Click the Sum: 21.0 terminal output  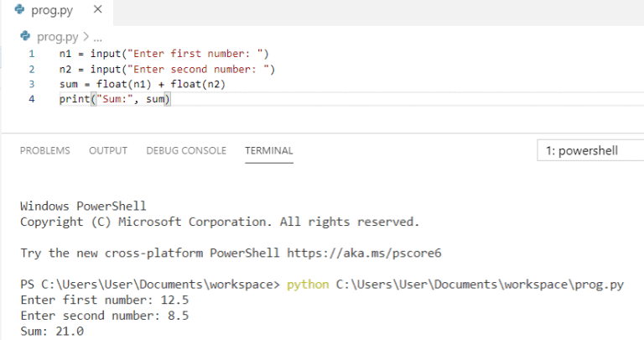[x=52, y=331]
